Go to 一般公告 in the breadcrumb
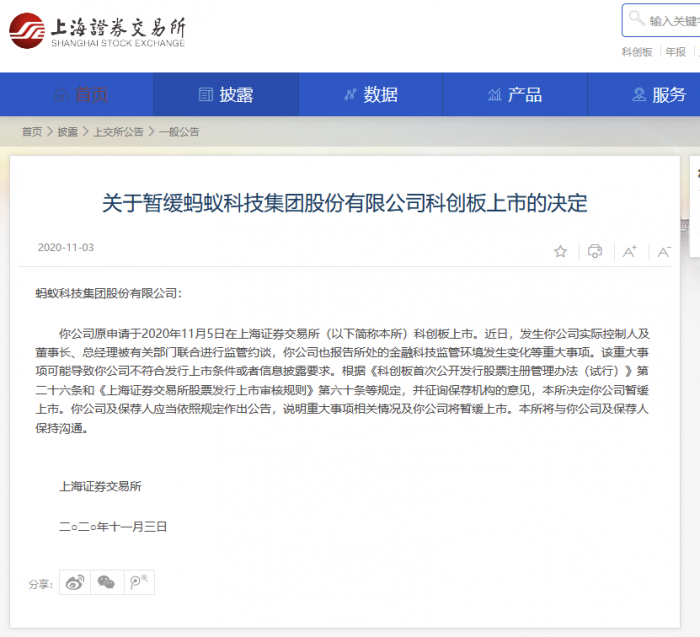This screenshot has width=700, height=637. [179, 132]
